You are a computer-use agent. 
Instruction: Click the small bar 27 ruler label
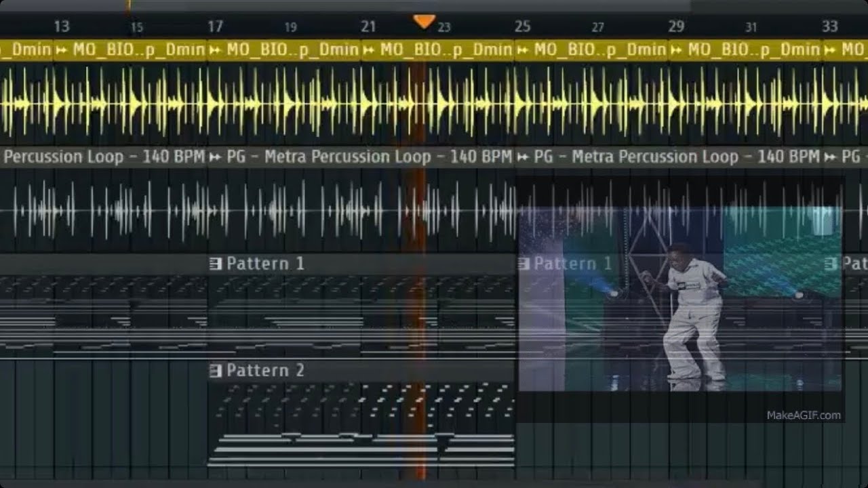pos(597,28)
